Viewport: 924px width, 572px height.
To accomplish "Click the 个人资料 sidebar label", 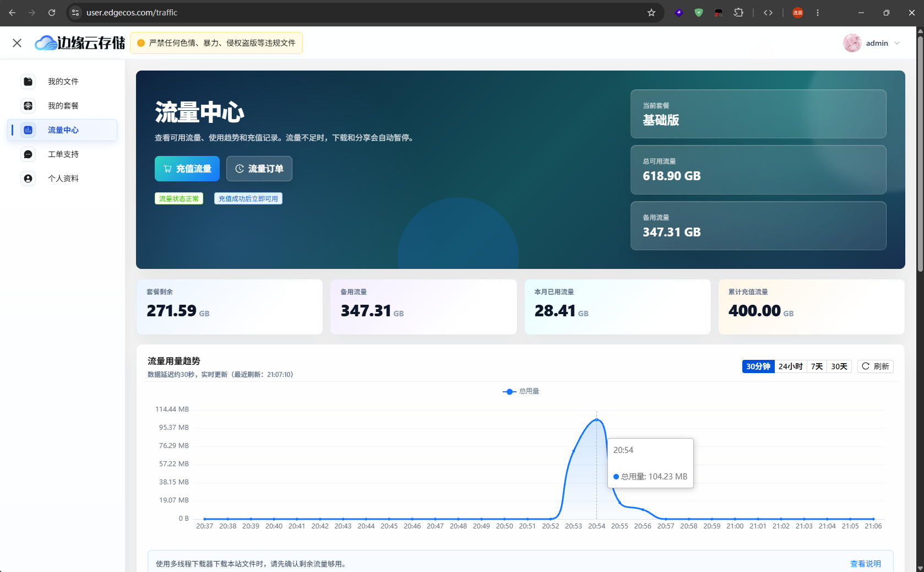I will 63,179.
